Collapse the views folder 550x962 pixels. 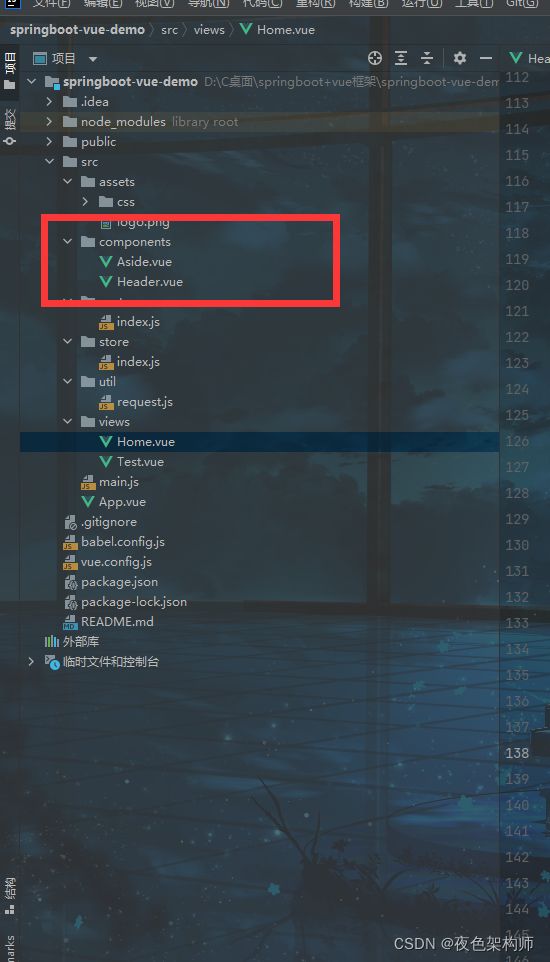click(x=68, y=422)
